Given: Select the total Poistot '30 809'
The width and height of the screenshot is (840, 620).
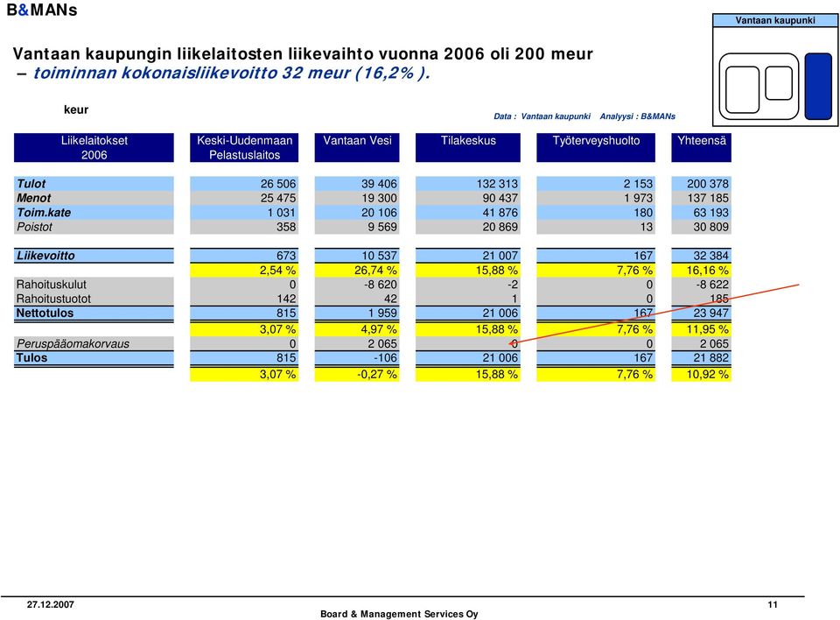Looking at the screenshot, I should [x=710, y=227].
